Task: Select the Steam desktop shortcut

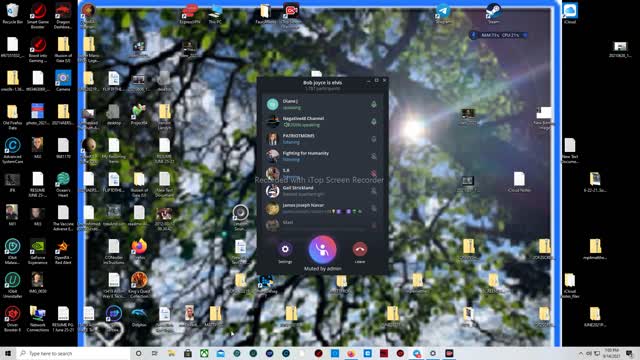Action: pyautogui.click(x=494, y=13)
